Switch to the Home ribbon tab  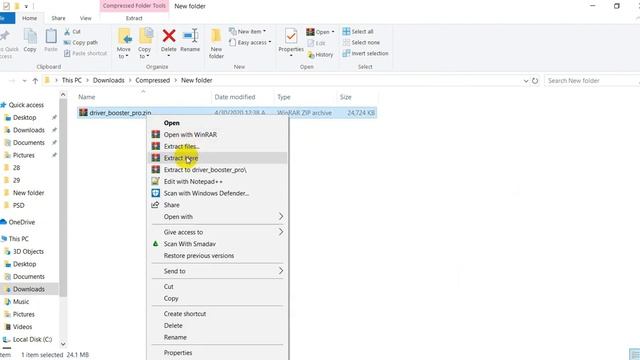(29, 18)
